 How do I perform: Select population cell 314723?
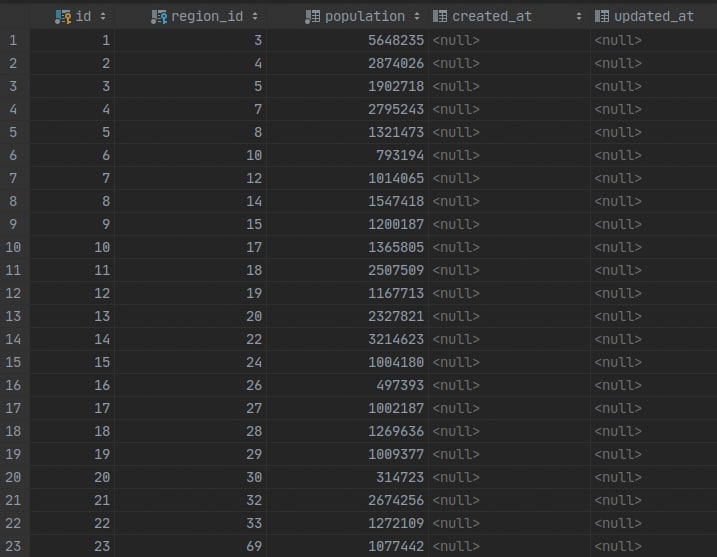[x=348, y=477]
